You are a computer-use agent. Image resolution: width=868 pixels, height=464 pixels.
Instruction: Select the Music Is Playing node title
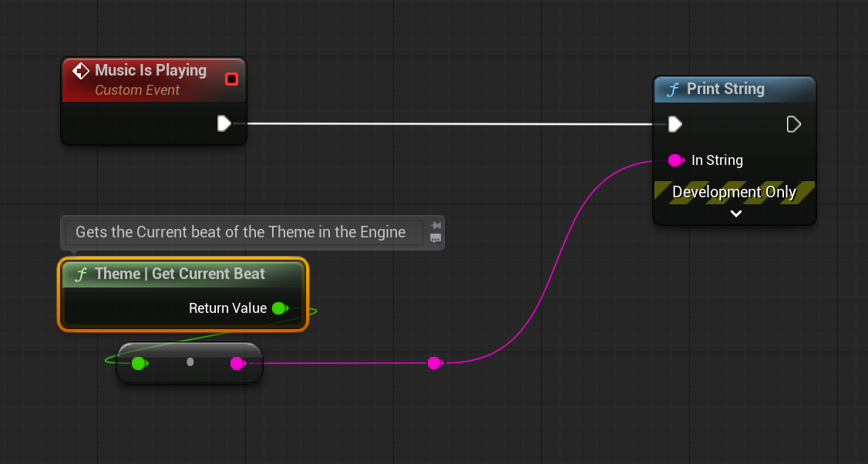pyautogui.click(x=150, y=70)
